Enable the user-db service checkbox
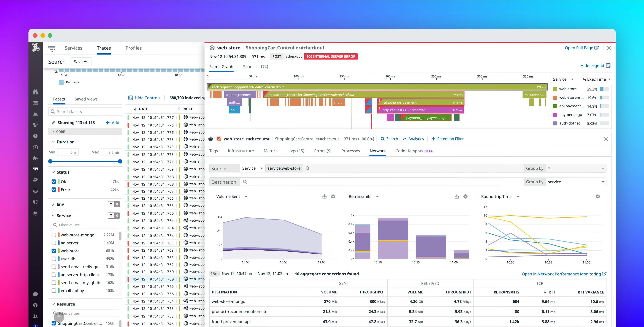Viewport: 644px width, 327px height. click(x=54, y=259)
